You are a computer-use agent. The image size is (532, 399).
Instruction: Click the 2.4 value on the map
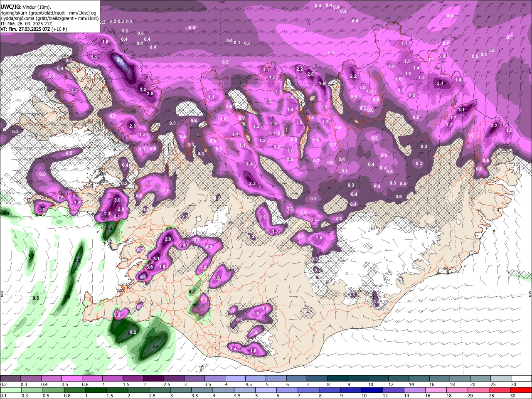point(440,83)
